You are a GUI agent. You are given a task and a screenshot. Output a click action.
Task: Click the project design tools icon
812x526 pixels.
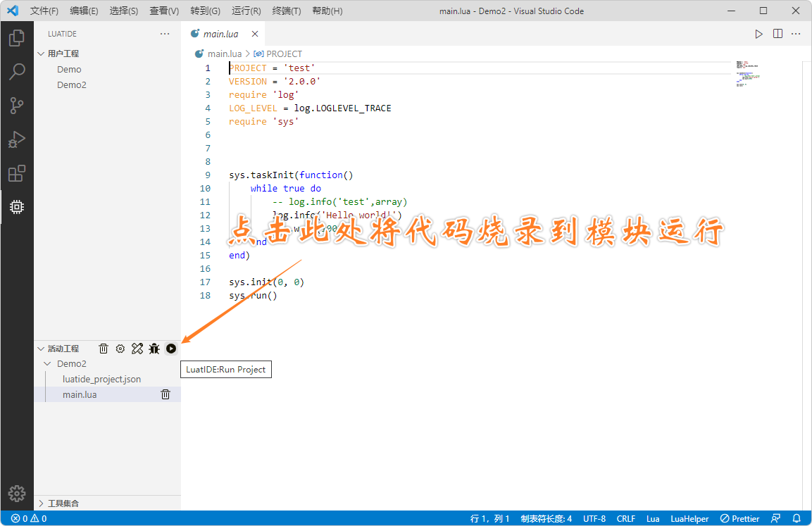pyautogui.click(x=137, y=349)
